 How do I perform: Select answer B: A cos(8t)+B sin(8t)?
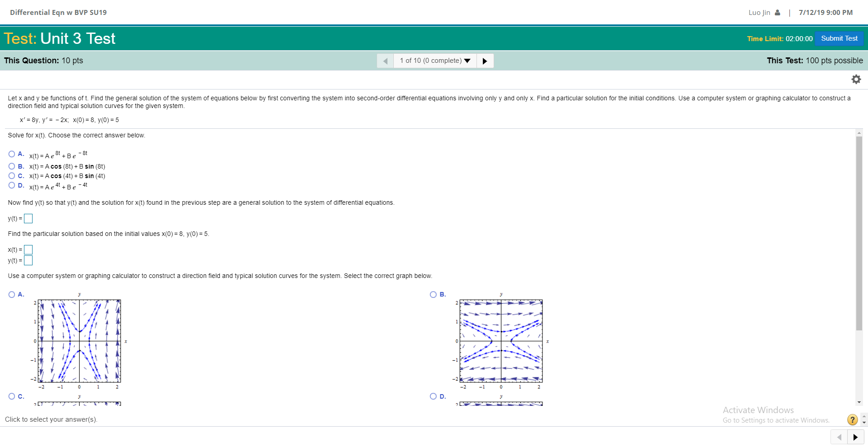[12, 166]
